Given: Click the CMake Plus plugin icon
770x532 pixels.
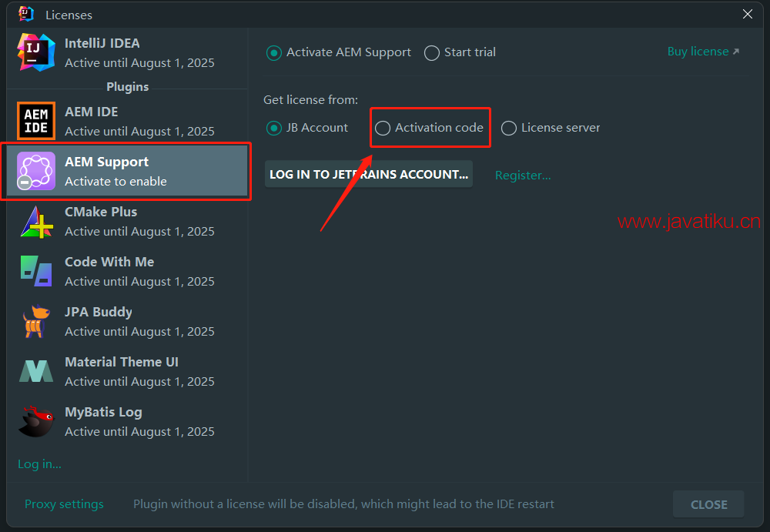Looking at the screenshot, I should (36, 221).
